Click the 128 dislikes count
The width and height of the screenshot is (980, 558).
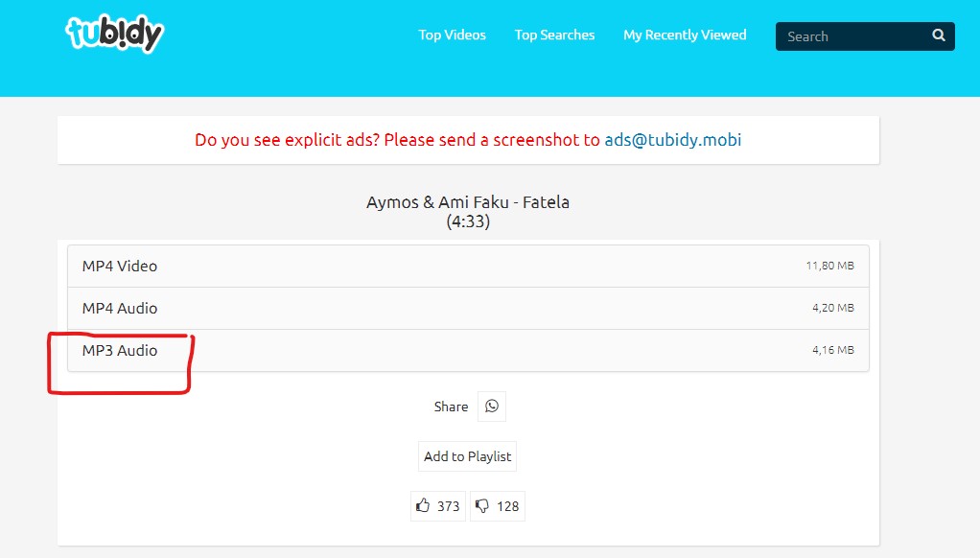pyautogui.click(x=507, y=506)
